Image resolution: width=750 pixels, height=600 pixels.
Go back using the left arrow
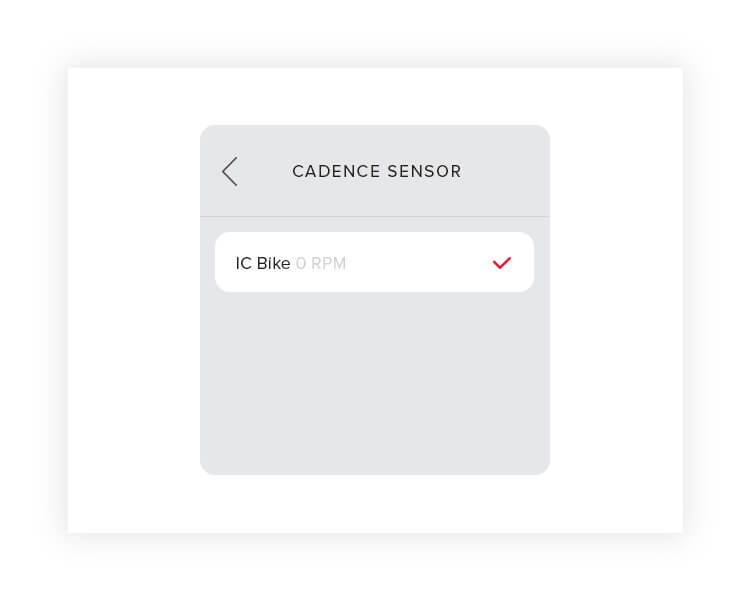coord(229,171)
